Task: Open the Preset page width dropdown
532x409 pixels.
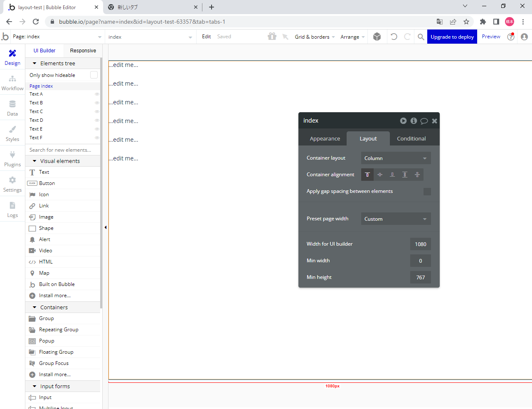Action: point(396,219)
